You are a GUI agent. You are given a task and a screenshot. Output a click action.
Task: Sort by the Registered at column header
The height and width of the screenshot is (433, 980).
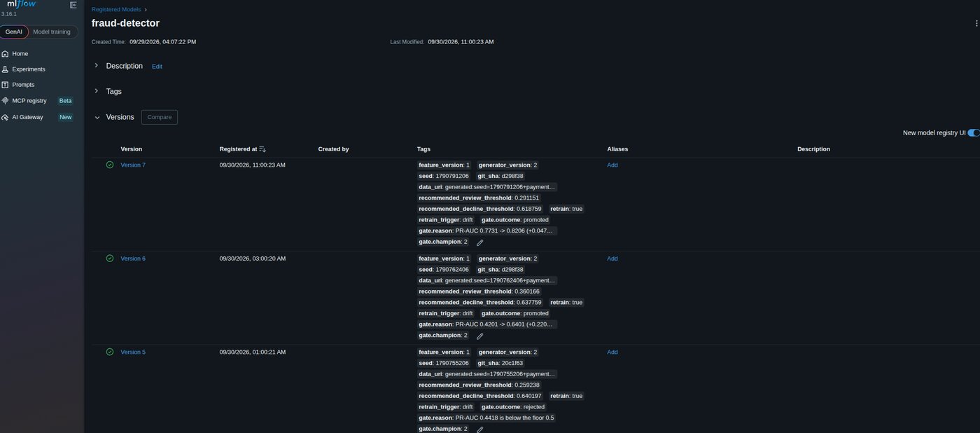click(238, 149)
